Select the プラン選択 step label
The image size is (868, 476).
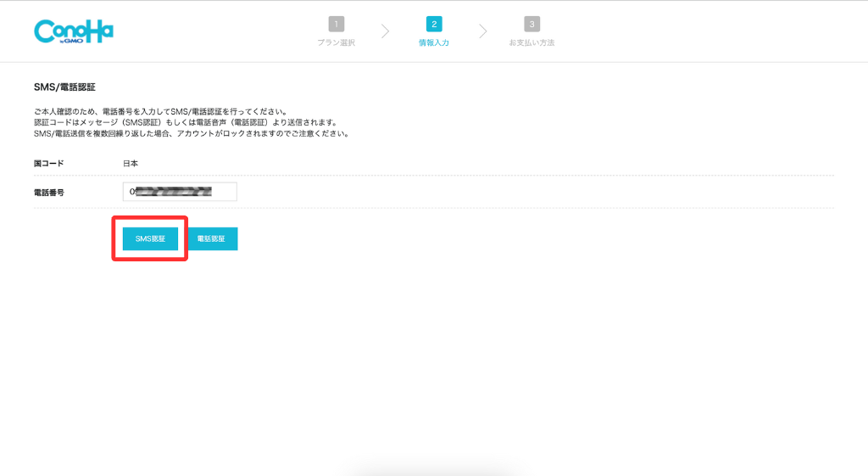click(337, 42)
